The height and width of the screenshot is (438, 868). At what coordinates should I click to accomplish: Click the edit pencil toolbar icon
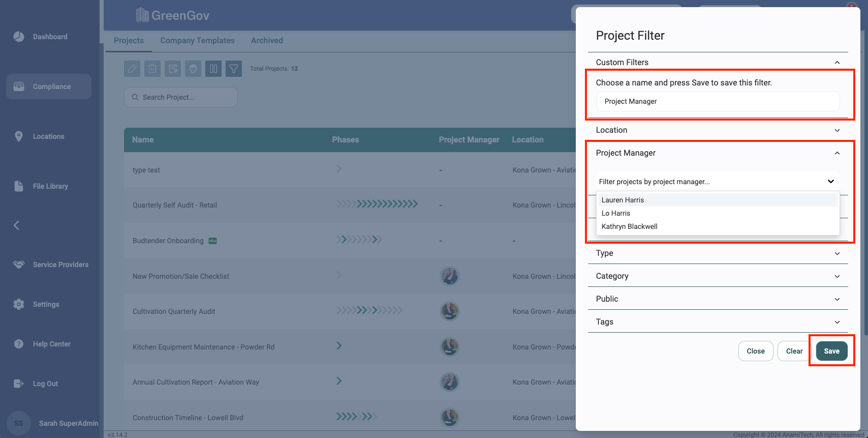(132, 69)
